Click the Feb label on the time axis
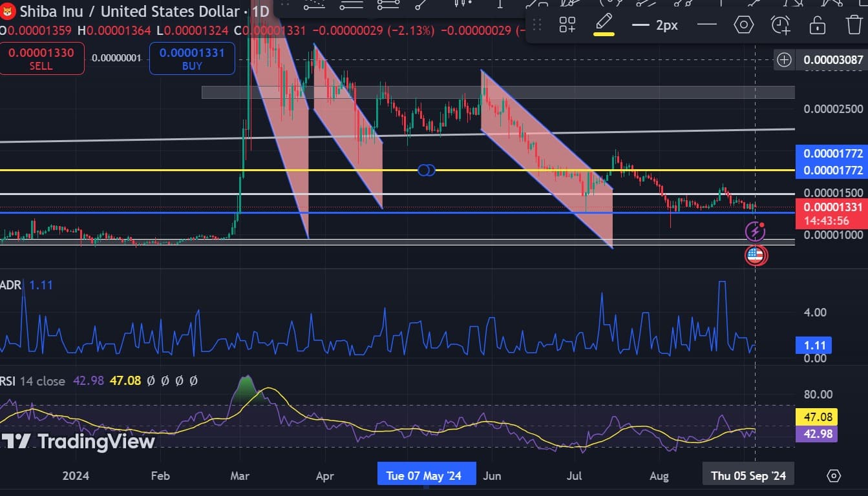The width and height of the screenshot is (868, 496). point(160,476)
